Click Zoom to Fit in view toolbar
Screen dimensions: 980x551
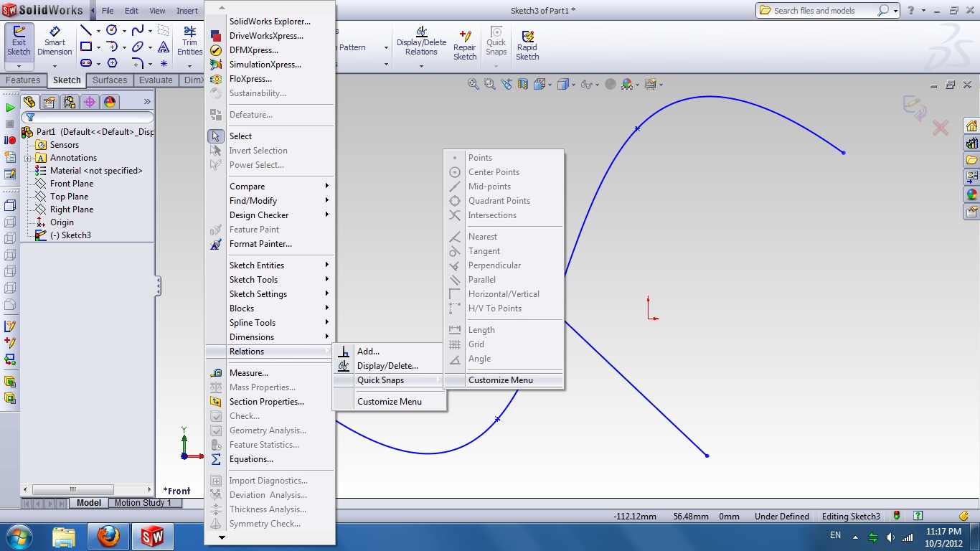coord(473,84)
